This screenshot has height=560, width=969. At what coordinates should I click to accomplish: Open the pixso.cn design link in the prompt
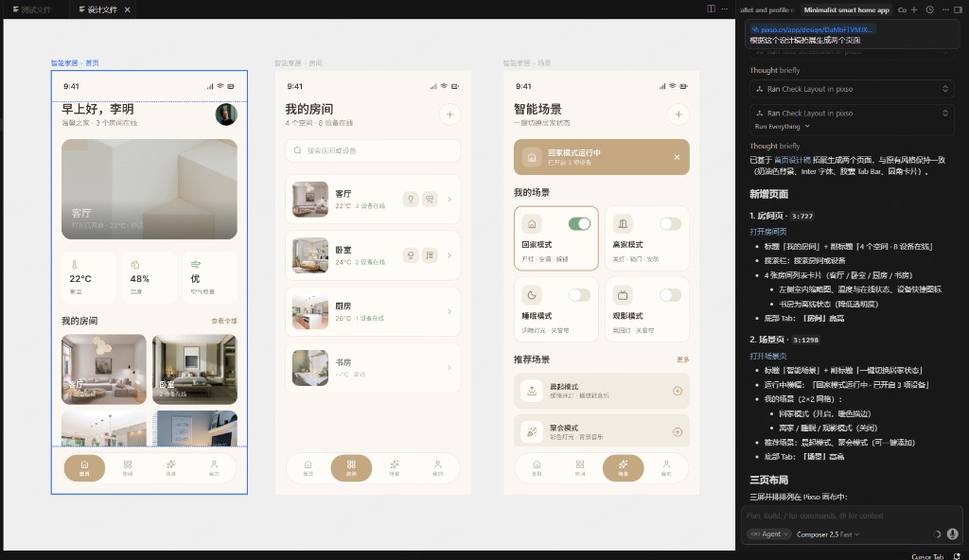[812, 29]
